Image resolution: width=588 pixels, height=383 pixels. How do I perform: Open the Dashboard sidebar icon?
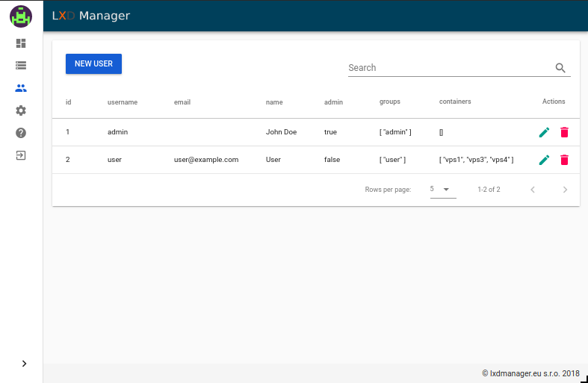tap(21, 43)
